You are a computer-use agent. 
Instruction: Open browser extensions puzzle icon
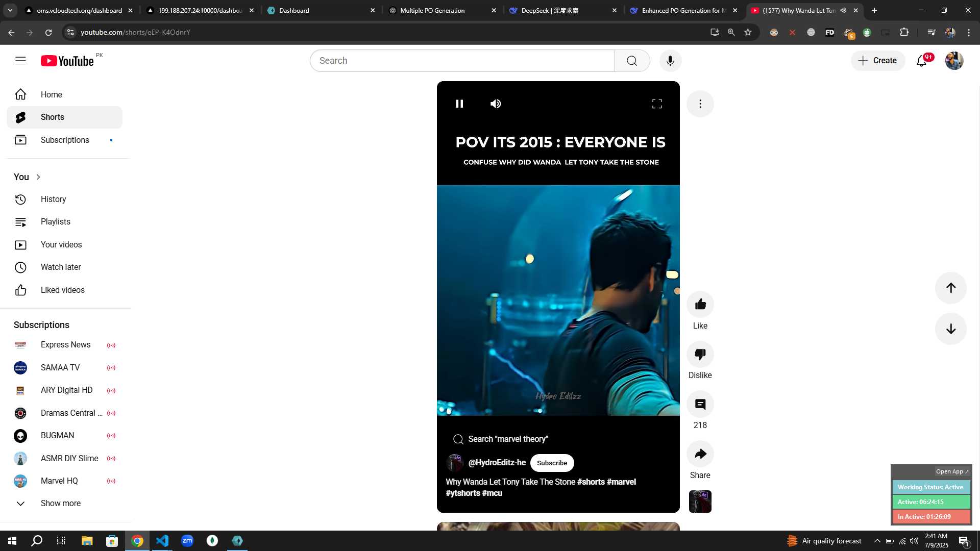click(904, 32)
